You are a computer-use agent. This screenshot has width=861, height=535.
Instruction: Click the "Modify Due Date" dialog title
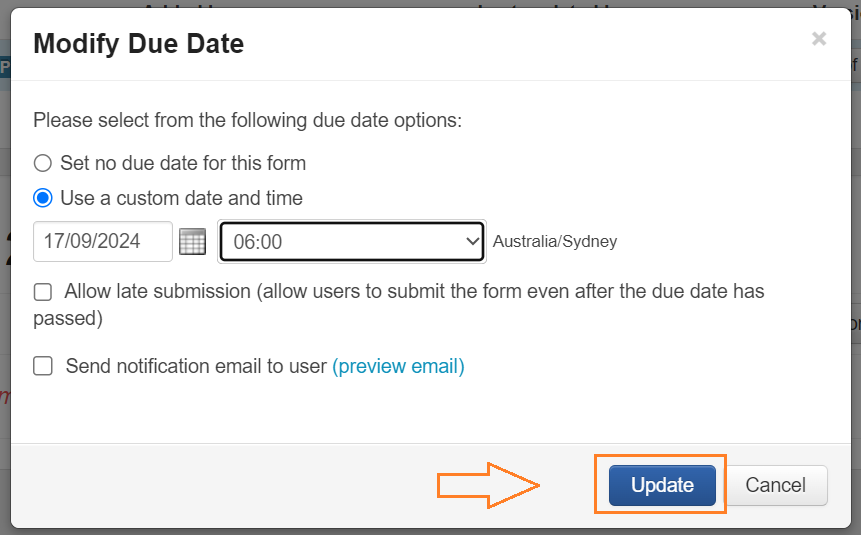click(x=139, y=43)
